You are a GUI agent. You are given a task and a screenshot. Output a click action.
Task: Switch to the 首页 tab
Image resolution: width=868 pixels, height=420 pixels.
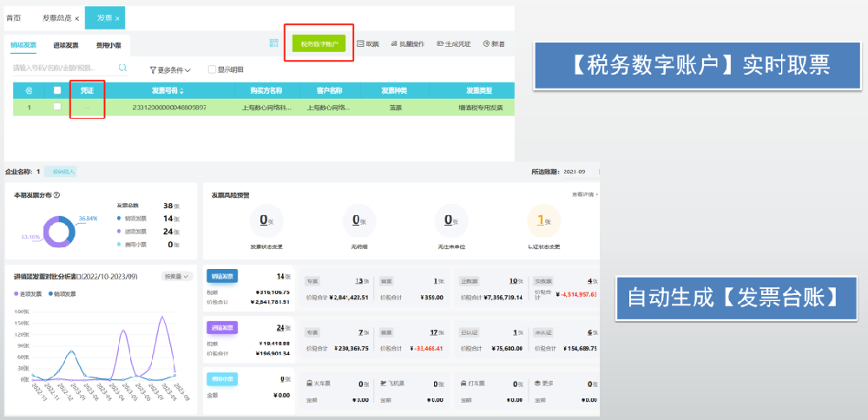[x=13, y=18]
